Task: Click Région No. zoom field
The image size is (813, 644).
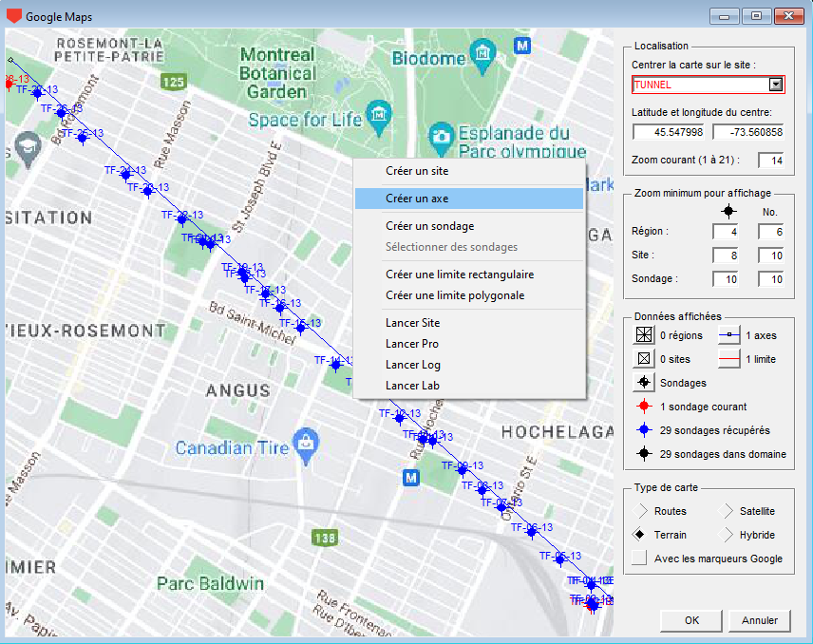Action: point(771,232)
